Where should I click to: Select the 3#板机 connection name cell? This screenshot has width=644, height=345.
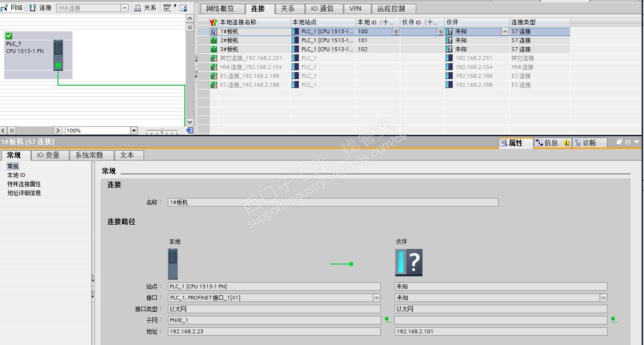click(x=254, y=49)
